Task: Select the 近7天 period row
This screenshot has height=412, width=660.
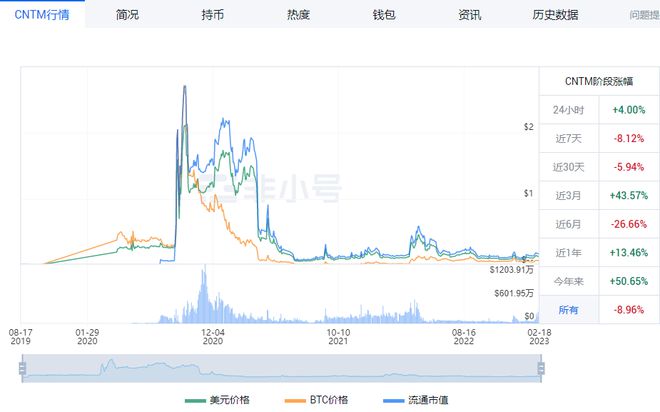Action: click(x=599, y=138)
